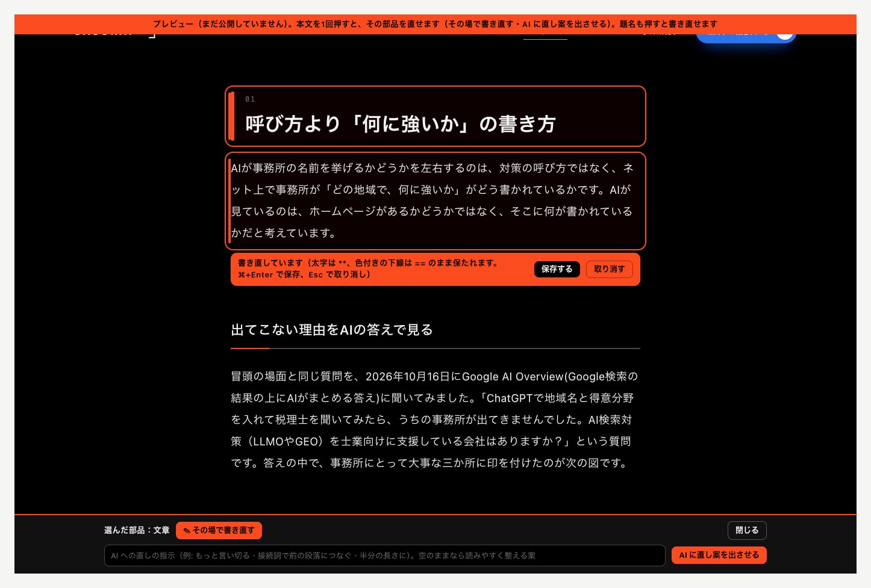Viewport: 871px width, 588px height.
Task: Click the 書き直しています hint text
Action: 368,268
